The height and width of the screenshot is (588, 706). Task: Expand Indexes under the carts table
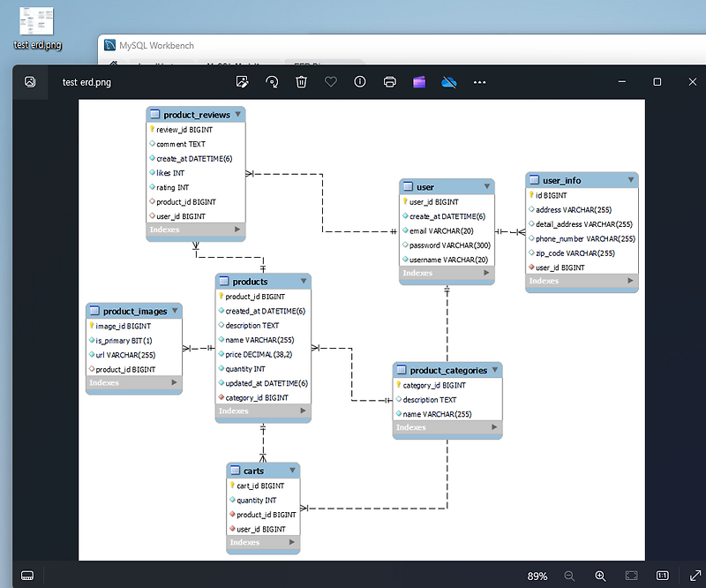pyautogui.click(x=290, y=543)
